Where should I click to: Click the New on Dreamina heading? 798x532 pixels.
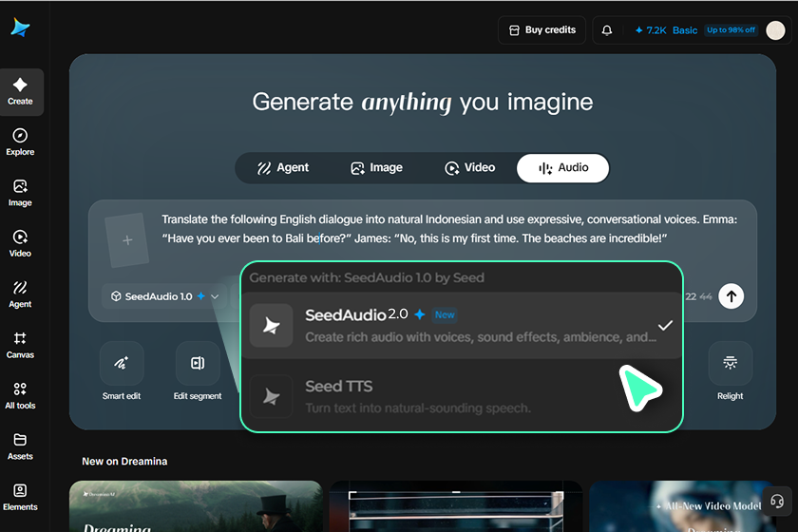click(x=124, y=462)
